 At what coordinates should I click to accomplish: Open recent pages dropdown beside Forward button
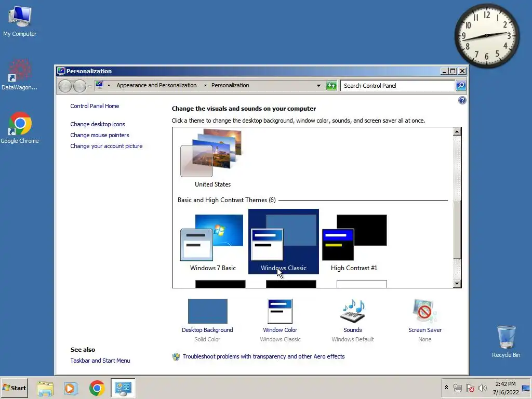click(89, 86)
